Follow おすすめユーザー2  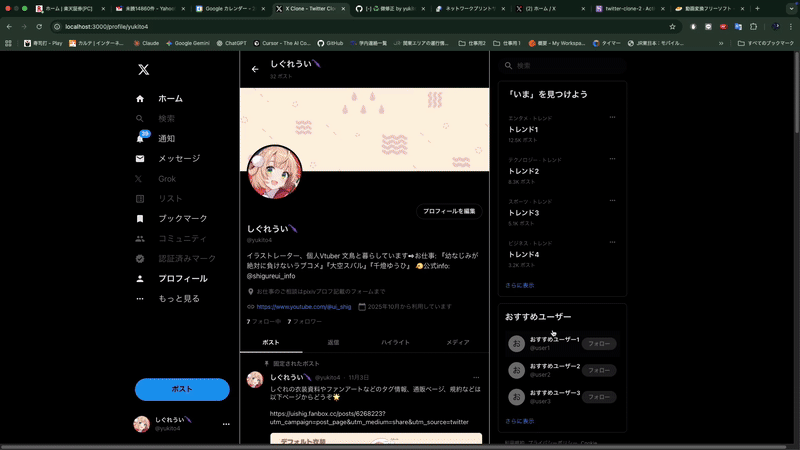(599, 370)
